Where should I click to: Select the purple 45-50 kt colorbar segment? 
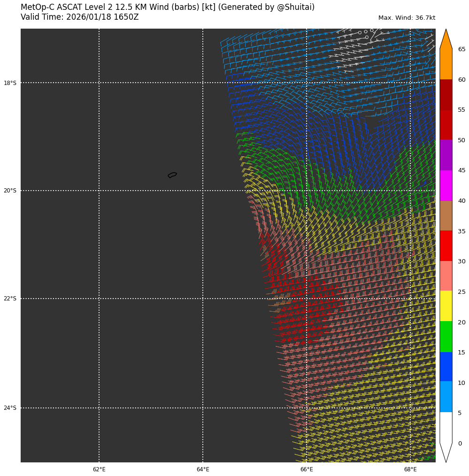446,155
